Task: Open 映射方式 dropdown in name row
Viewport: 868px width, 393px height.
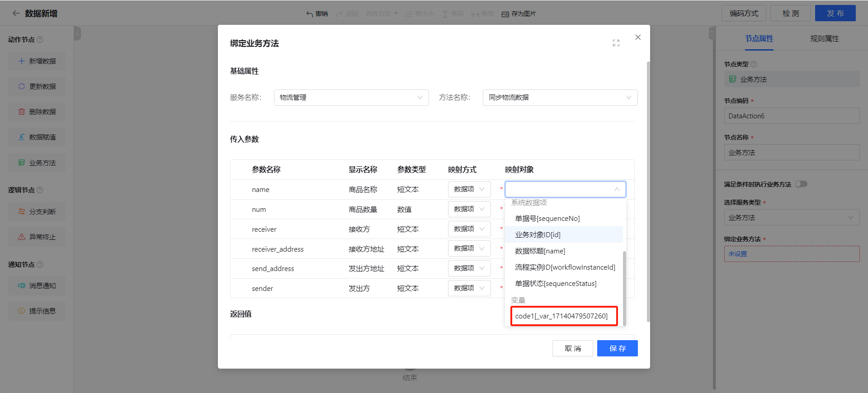Action: (x=469, y=189)
